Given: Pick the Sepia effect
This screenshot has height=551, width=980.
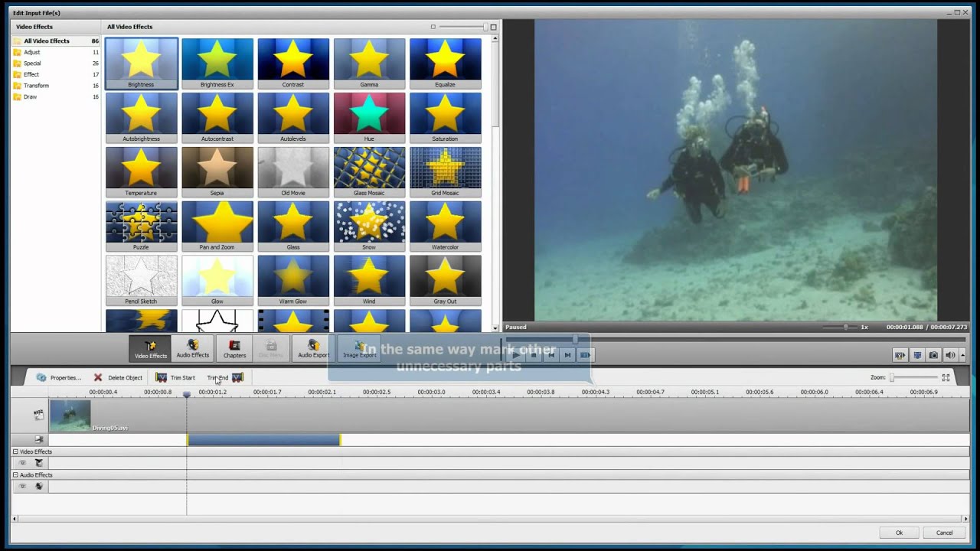Looking at the screenshot, I should click(217, 172).
